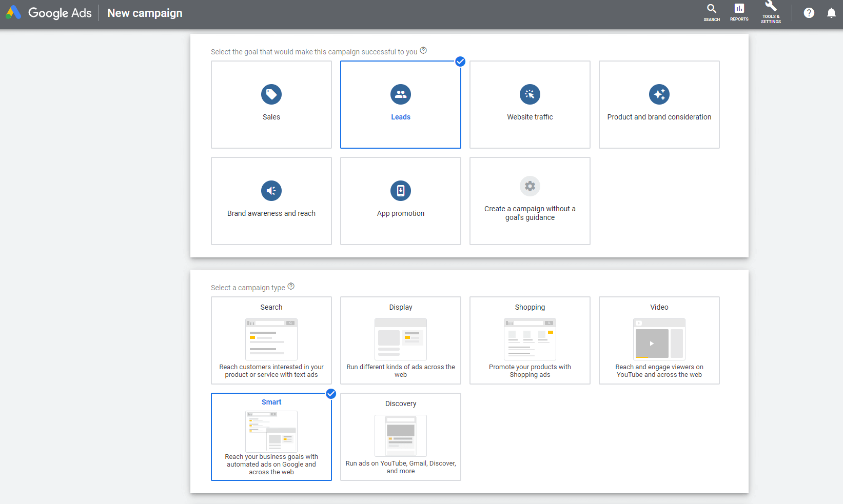Screen dimensions: 843x504
Task: Select Search campaign type illustration
Action: coord(271,339)
